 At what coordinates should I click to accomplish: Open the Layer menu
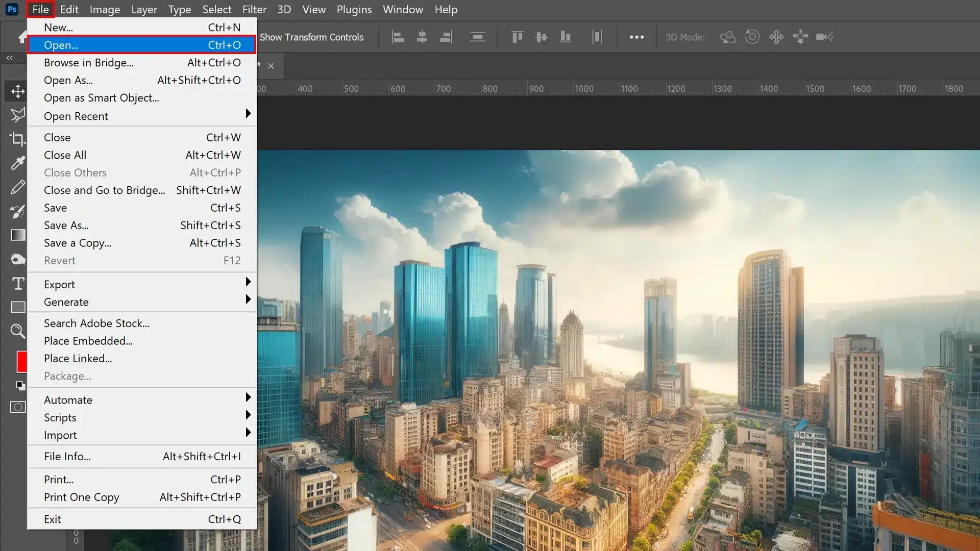(144, 9)
